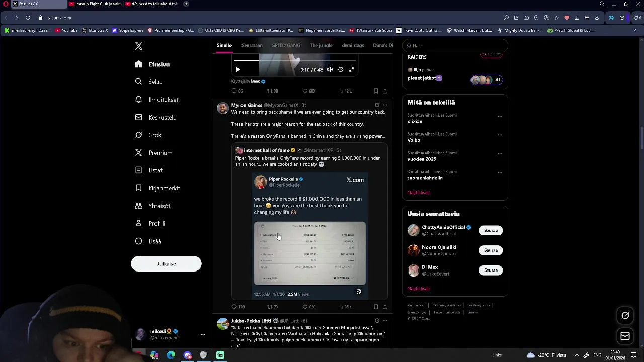Screen dimensions: 644x362
Task: Open options for vuoden 2025 trend
Action: [x=500, y=154]
